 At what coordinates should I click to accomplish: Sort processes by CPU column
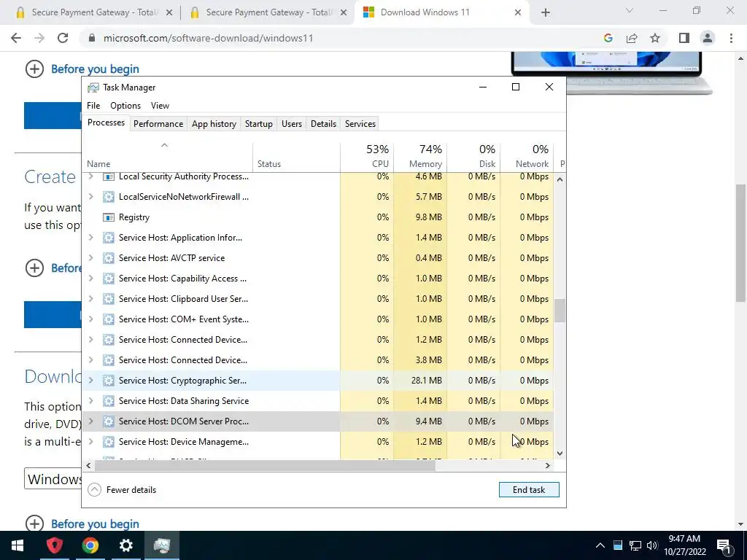pos(368,157)
